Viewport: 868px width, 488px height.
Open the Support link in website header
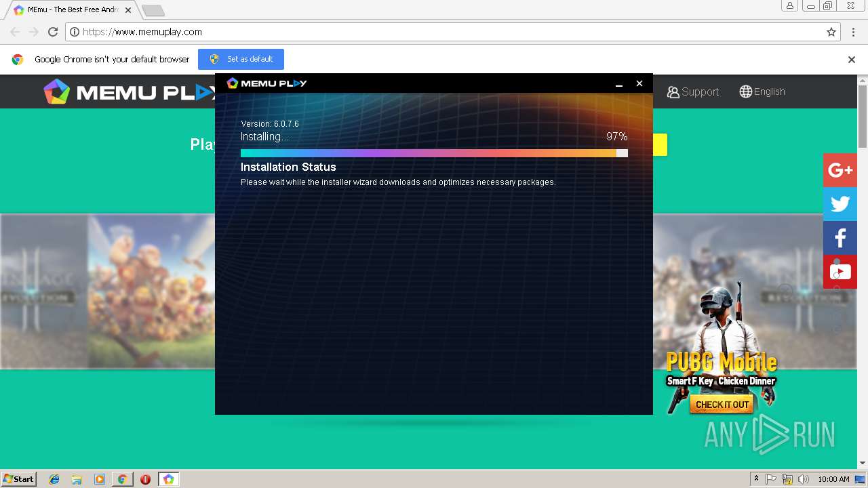(x=692, y=91)
